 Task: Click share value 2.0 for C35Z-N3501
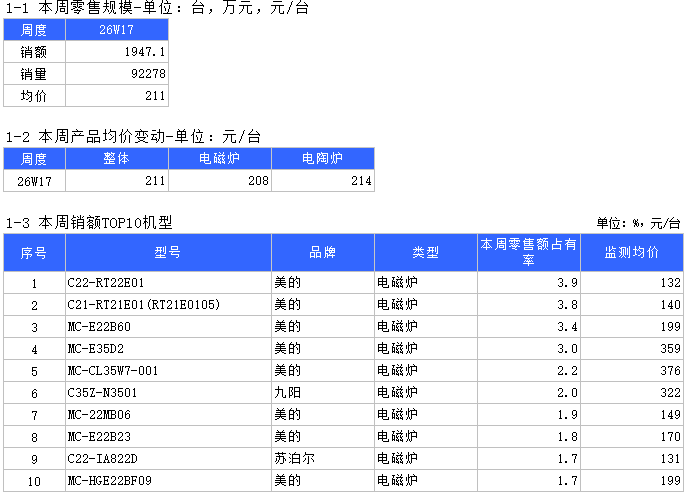tap(567, 393)
